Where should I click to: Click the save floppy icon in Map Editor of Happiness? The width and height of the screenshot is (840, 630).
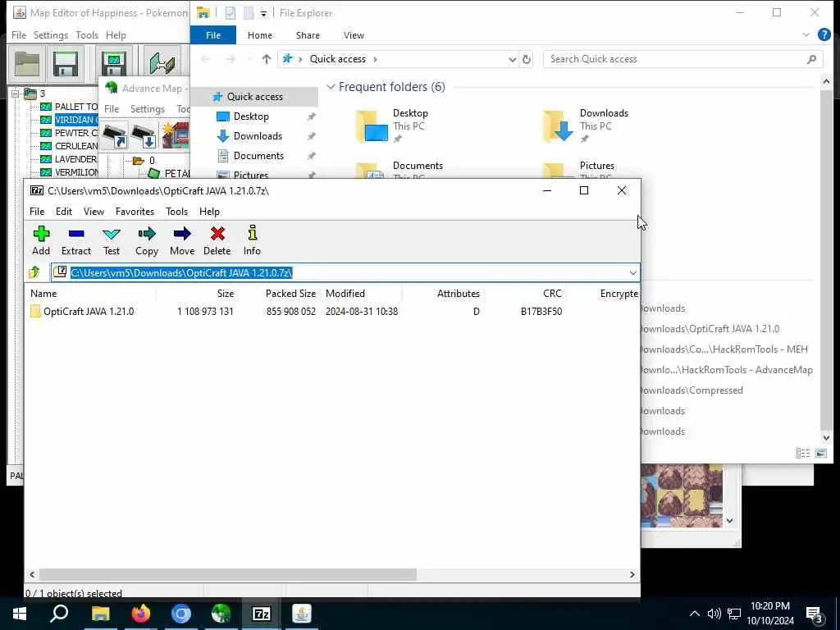point(66,64)
